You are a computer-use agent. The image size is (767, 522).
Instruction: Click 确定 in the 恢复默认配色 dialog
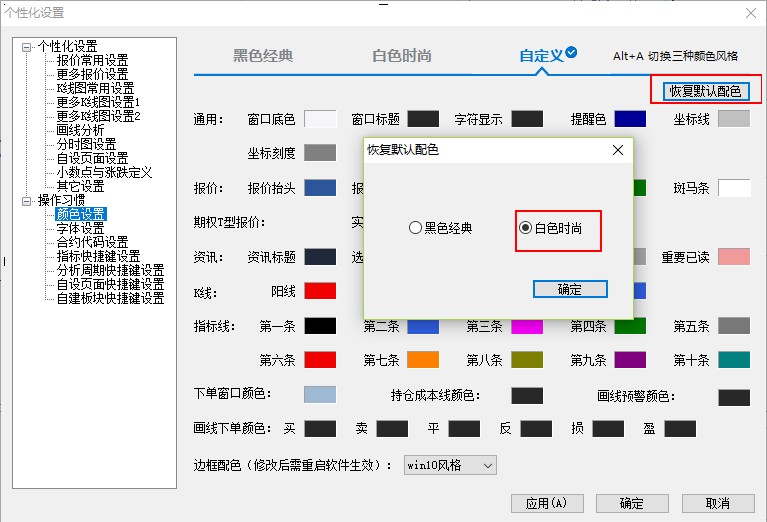[x=569, y=289]
